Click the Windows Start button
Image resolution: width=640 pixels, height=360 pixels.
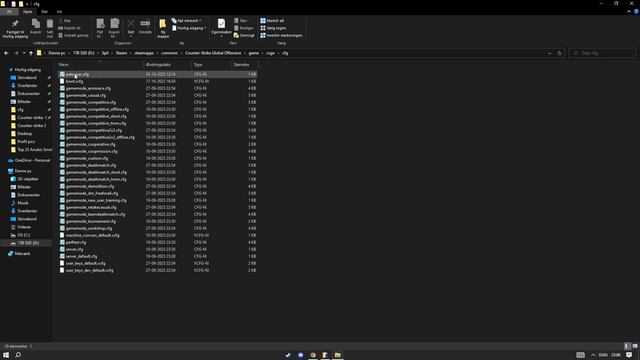[6, 355]
